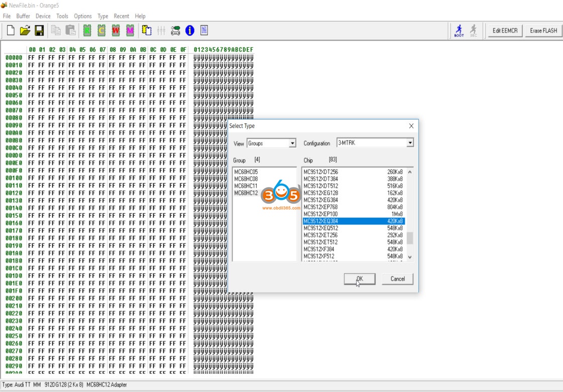The image size is (563, 392).
Task: Click the Edit EEMCR button
Action: coord(505,31)
